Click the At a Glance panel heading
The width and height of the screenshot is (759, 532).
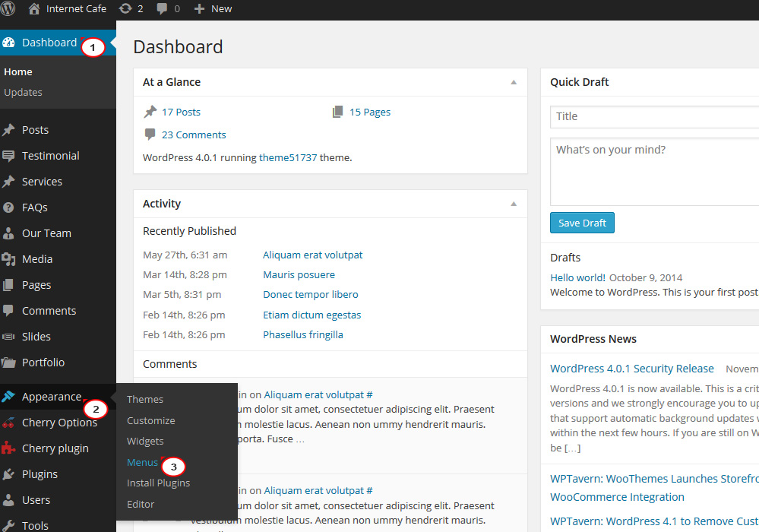(172, 82)
